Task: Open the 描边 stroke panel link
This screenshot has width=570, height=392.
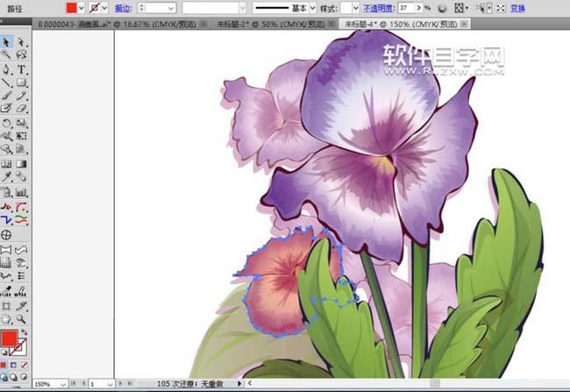Action: (x=122, y=8)
